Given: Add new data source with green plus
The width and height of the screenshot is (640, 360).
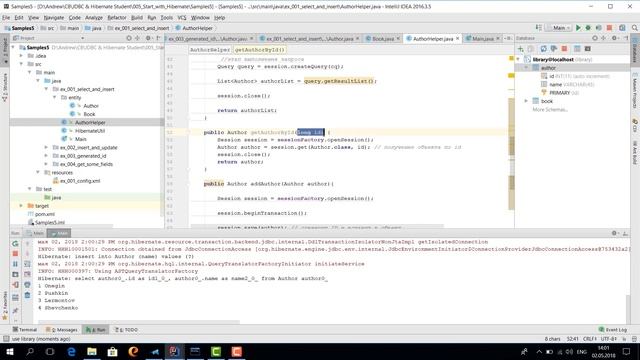Looking at the screenshot, I should click(520, 49).
